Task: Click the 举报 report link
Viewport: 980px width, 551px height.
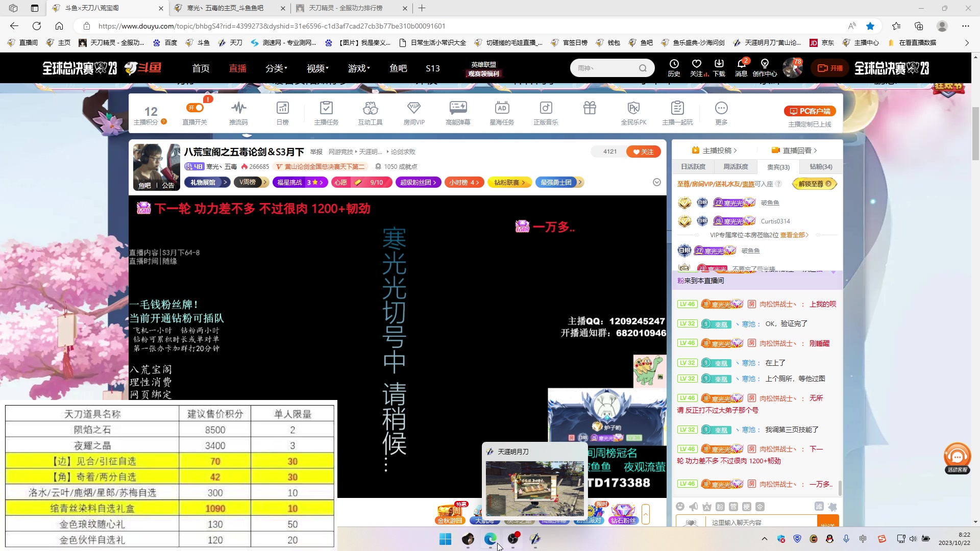Action: (316, 152)
